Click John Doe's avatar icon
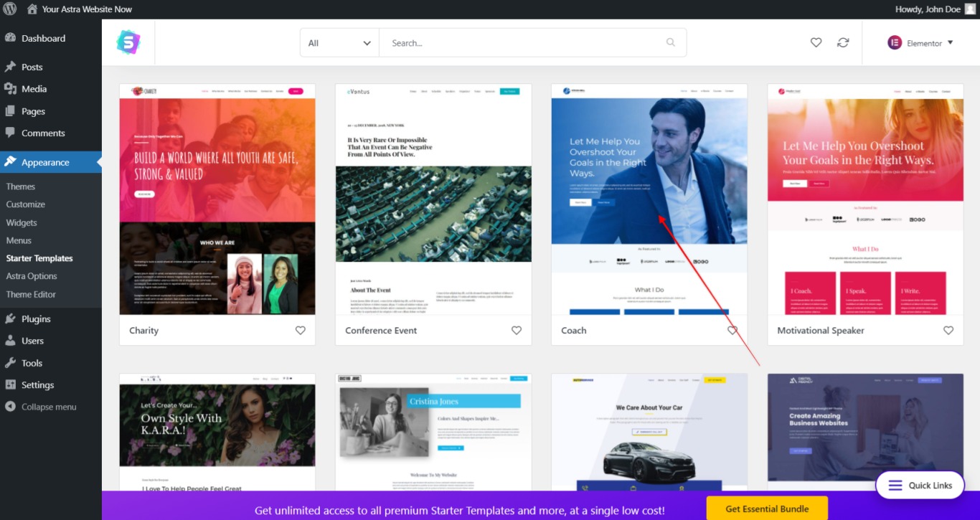Viewport: 980px width, 520px height. (970, 9)
